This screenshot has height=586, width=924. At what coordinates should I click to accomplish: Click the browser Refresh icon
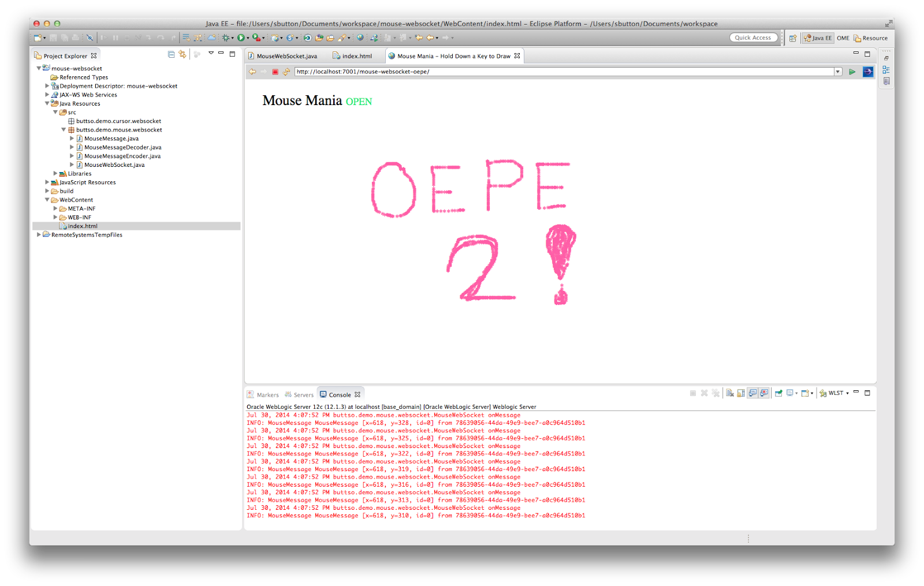click(x=286, y=72)
